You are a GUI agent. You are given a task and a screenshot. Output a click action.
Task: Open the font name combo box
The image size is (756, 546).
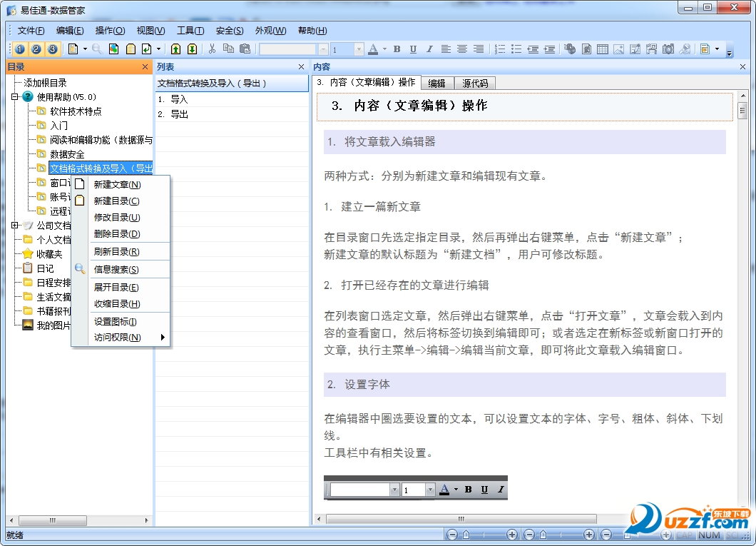coord(294,49)
